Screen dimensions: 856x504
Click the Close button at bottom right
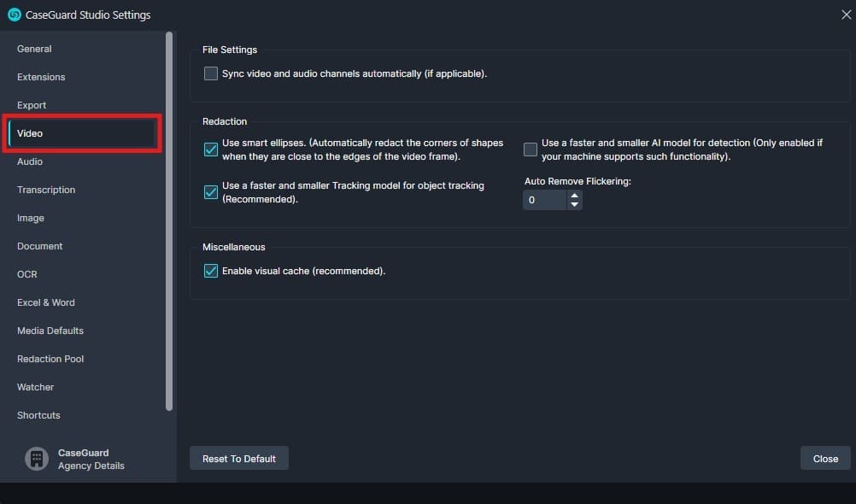pos(825,459)
